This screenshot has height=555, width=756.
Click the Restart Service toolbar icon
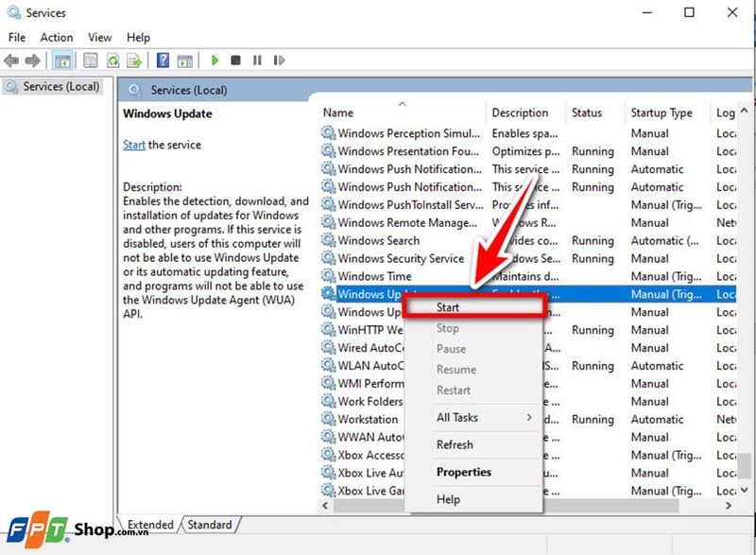click(279, 61)
